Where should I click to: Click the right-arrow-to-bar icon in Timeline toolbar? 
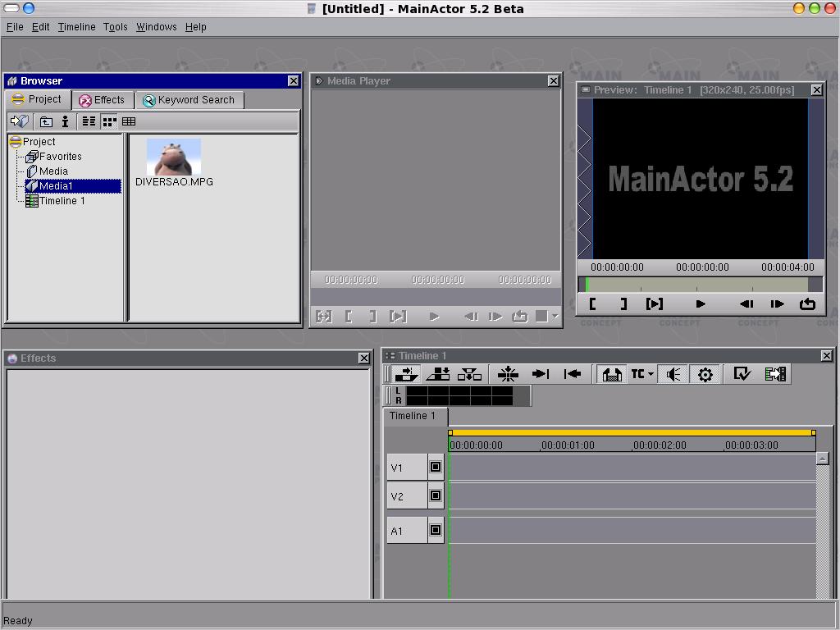540,374
